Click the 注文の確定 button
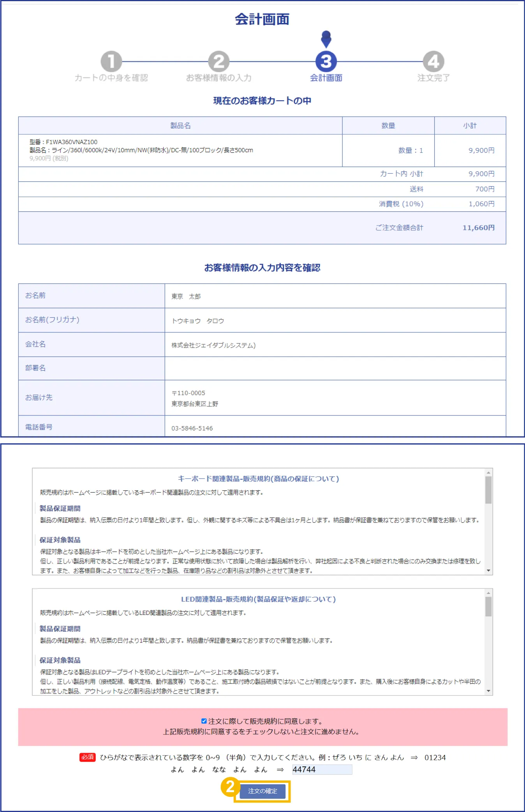Screen dimensions: 525x812 pyautogui.click(x=262, y=791)
